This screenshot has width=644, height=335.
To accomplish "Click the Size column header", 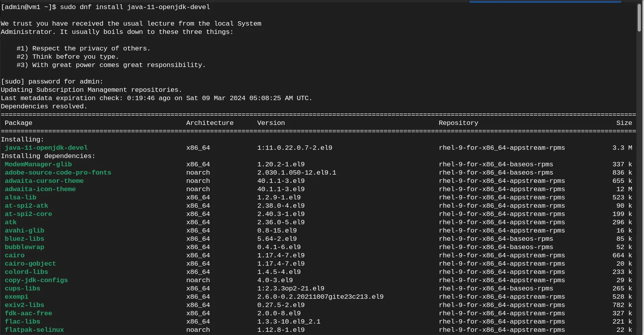I will point(624,123).
